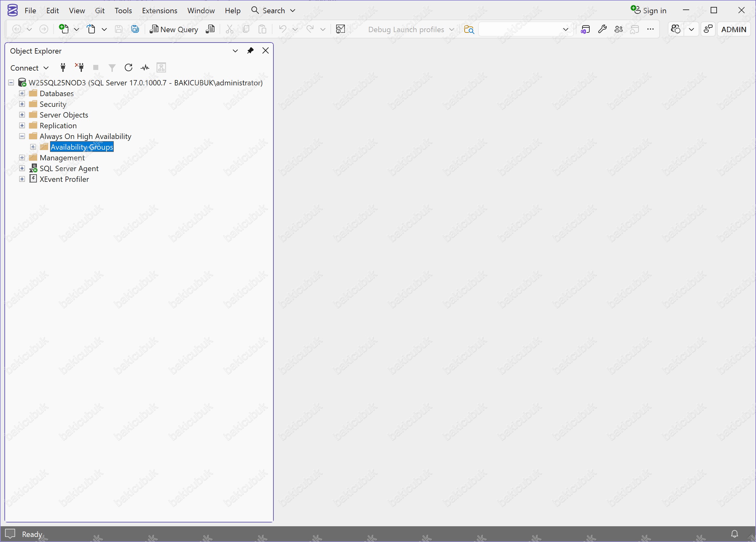Expand the Availability Groups folder
This screenshot has width=756, height=542.
pyautogui.click(x=33, y=147)
